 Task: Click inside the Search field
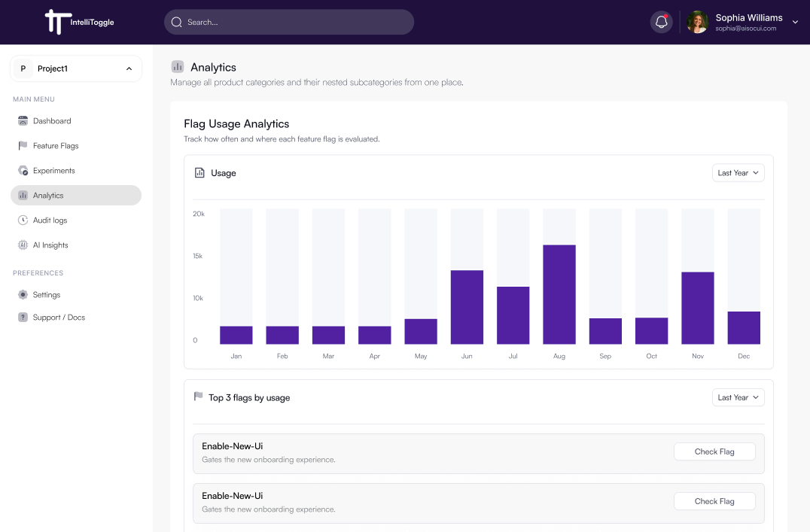[x=288, y=22]
